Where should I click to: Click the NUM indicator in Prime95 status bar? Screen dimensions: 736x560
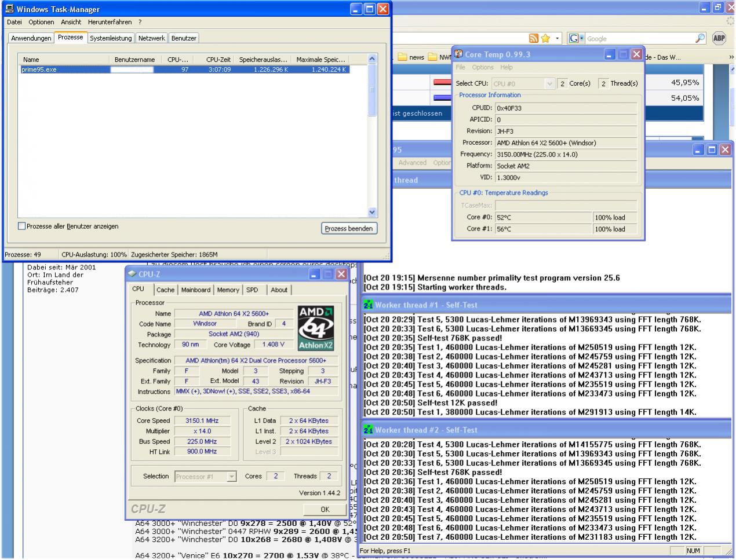tap(693, 551)
